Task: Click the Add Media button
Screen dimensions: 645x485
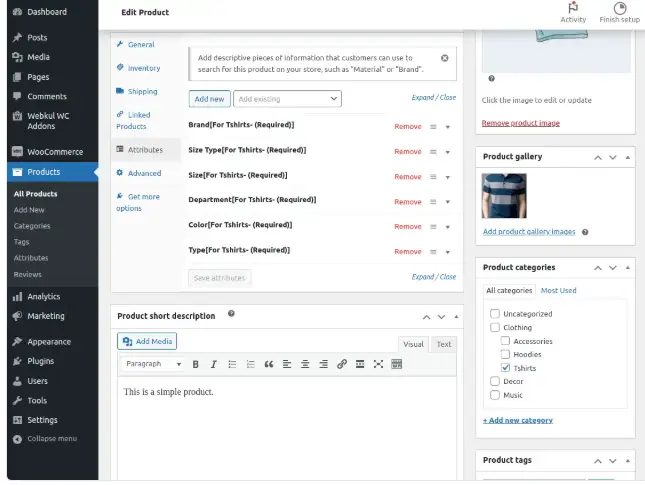Action: click(147, 341)
